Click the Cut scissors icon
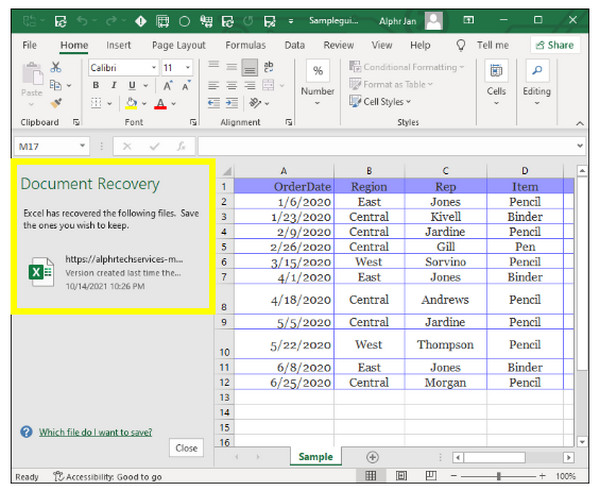Screen dimensions: 600x491 point(56,67)
